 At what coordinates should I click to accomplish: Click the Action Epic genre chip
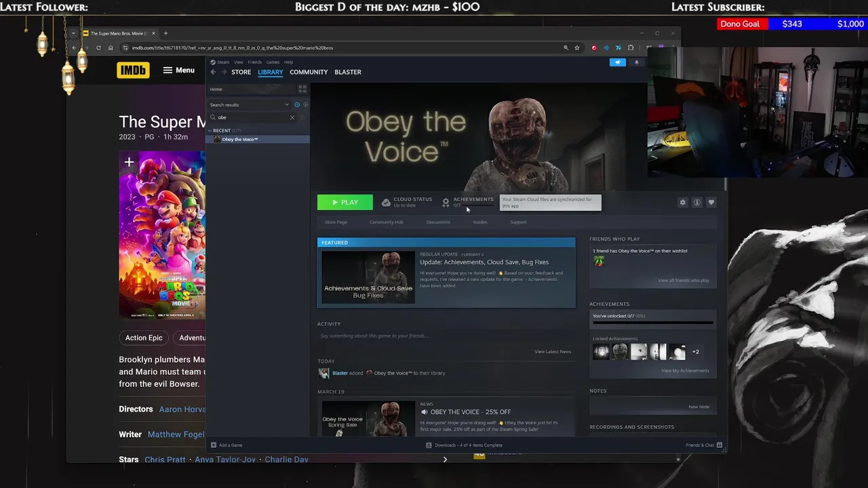(x=144, y=338)
